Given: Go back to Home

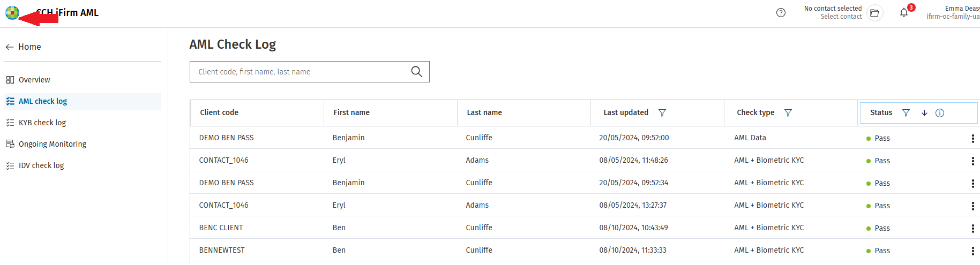Looking at the screenshot, I should 23,47.
